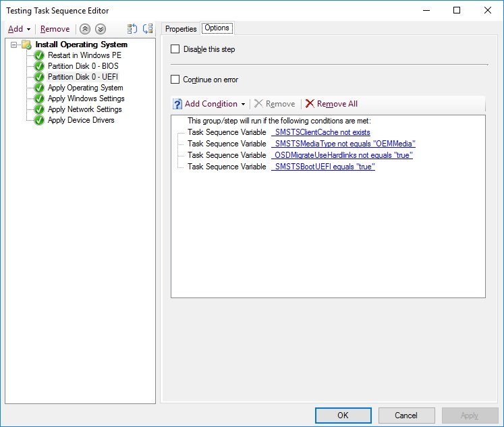Click the collapse all groups icon

(148, 29)
